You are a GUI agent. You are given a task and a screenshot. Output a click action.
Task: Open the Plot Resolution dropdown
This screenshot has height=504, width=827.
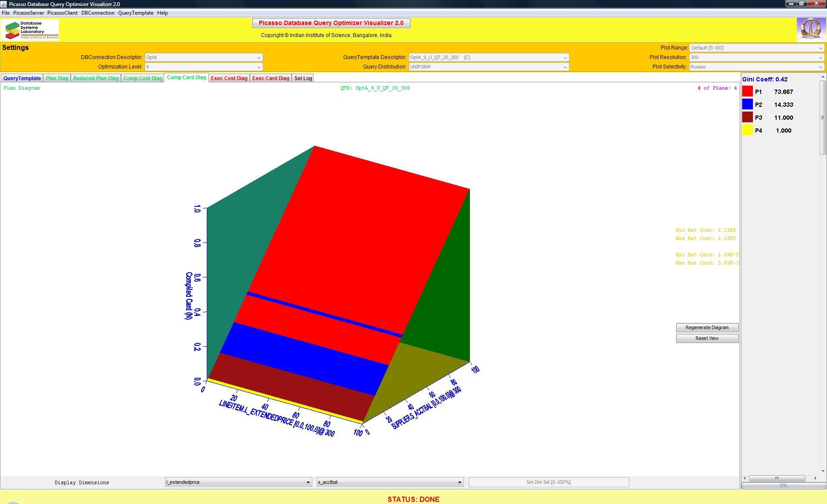tap(756, 57)
